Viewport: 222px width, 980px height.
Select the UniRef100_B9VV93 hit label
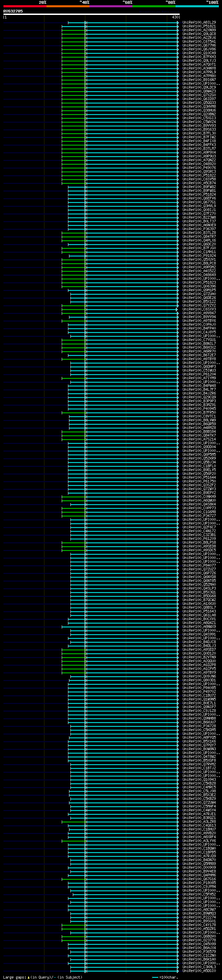coord(199,125)
